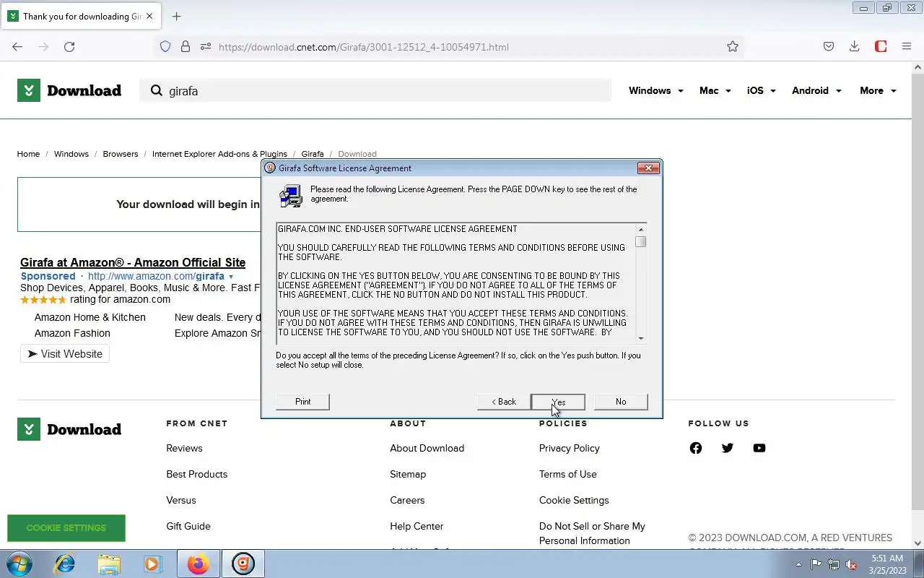Launch Internet Explorer from taskbar

pyautogui.click(x=65, y=564)
